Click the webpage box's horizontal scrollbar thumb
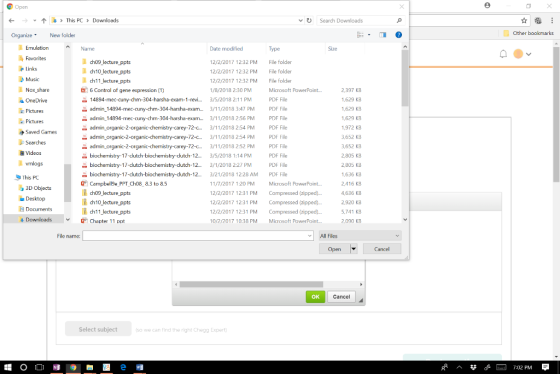560x374 pixels. (x=251, y=284)
